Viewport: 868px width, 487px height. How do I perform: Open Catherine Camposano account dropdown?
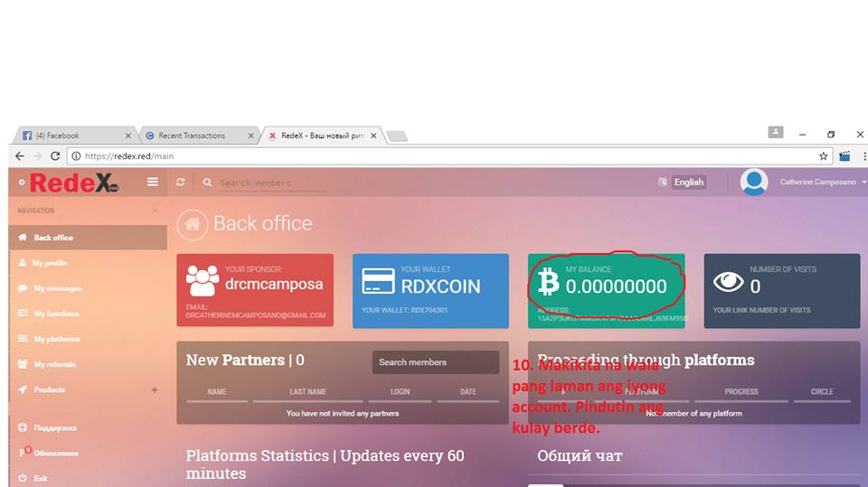821,182
